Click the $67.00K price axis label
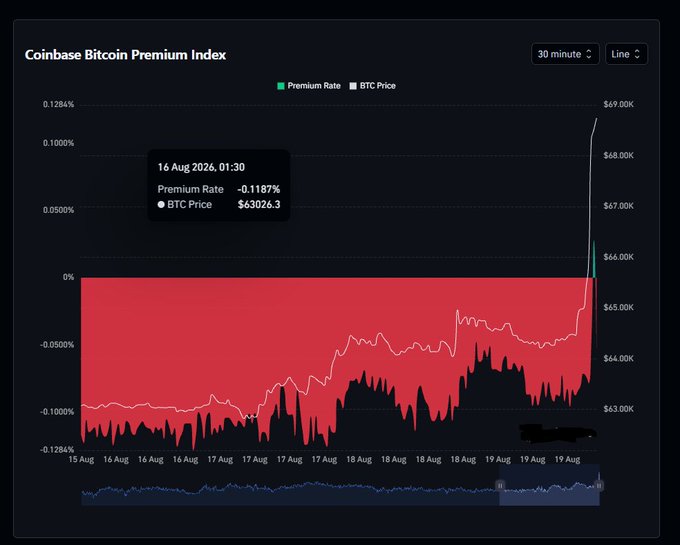Image resolution: width=680 pixels, height=545 pixels. (618, 206)
